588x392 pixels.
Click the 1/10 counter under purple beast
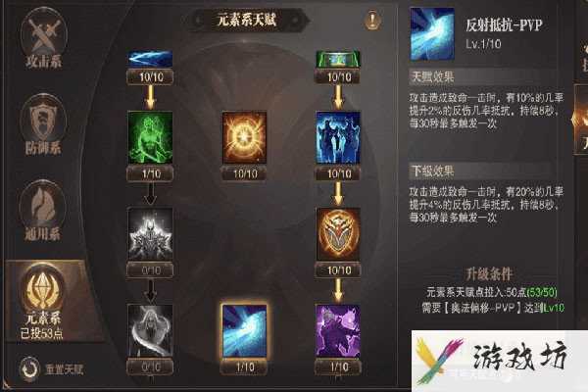point(338,367)
